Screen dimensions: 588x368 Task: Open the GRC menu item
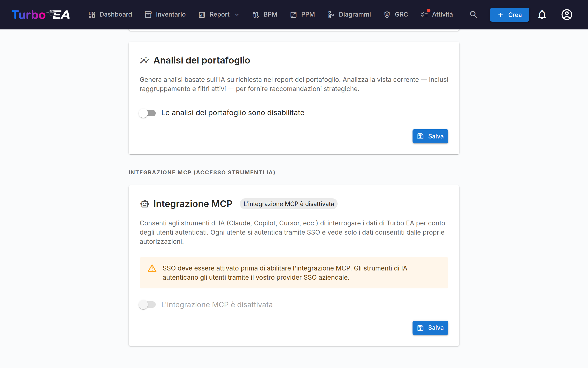click(x=396, y=14)
